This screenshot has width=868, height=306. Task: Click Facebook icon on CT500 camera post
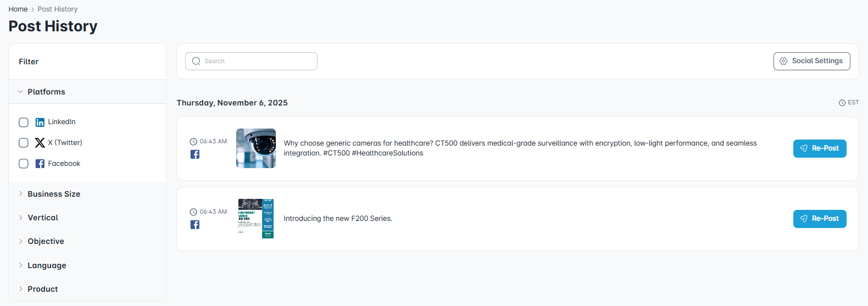tap(195, 154)
